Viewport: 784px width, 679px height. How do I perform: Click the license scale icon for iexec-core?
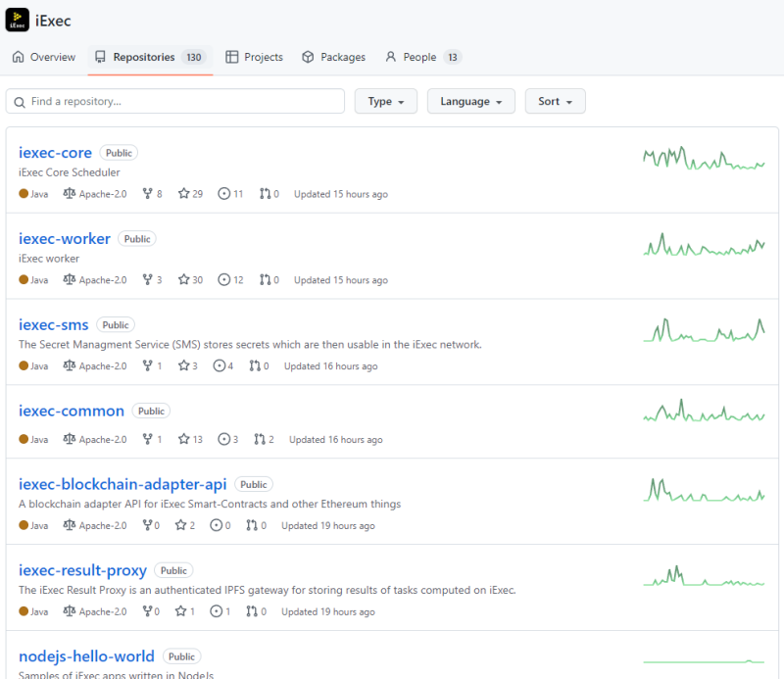(69, 193)
